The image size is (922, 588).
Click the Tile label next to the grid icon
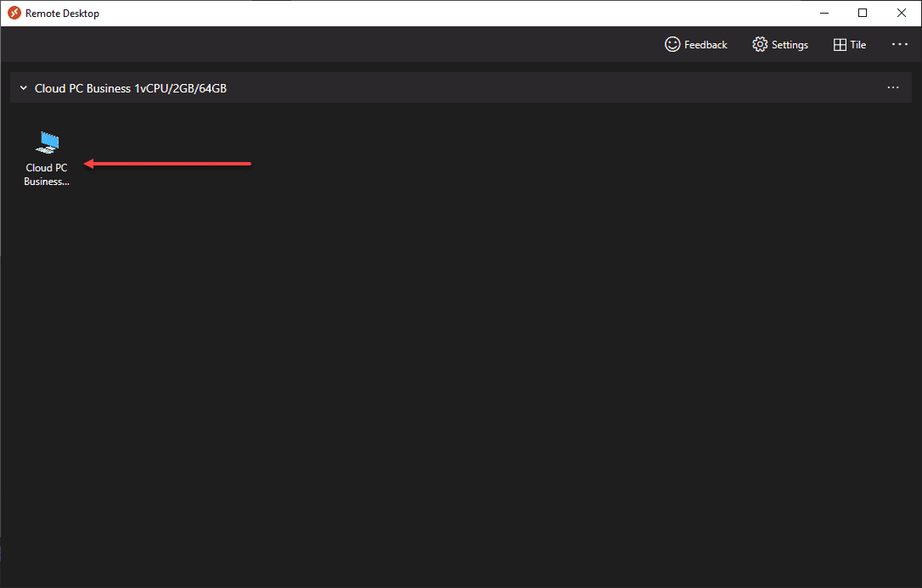coord(857,44)
